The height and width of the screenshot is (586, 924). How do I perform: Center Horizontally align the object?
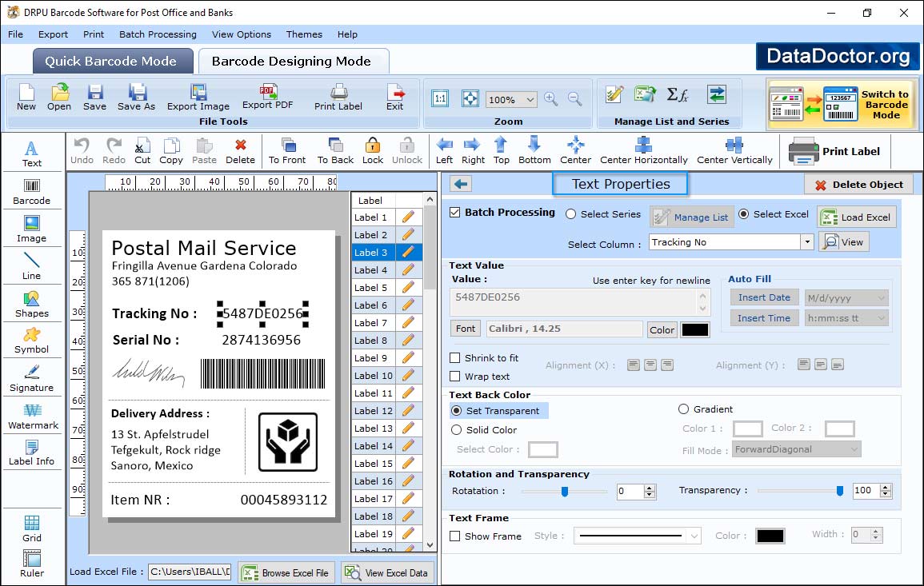click(x=643, y=151)
